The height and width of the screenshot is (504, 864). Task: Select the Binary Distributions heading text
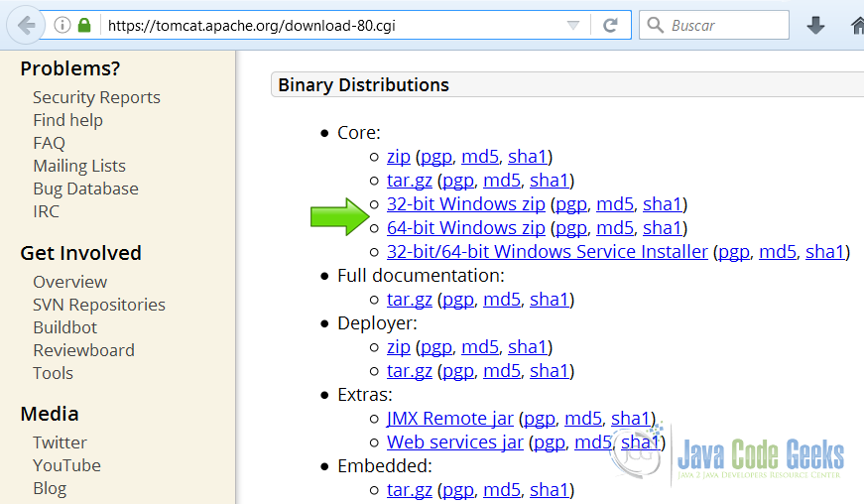point(364,85)
